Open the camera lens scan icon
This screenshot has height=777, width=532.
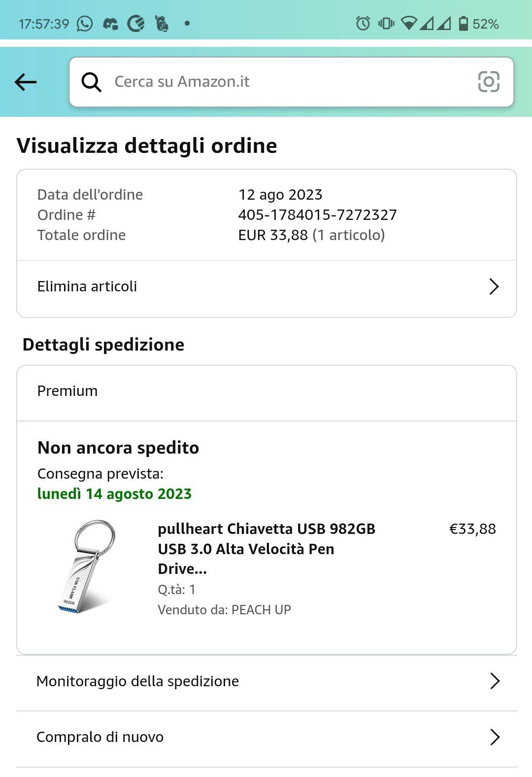[489, 82]
